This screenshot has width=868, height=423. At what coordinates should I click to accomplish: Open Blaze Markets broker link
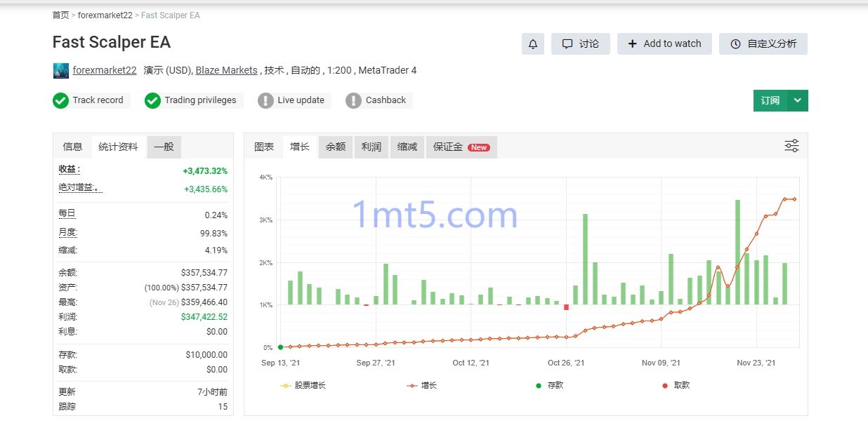click(226, 70)
